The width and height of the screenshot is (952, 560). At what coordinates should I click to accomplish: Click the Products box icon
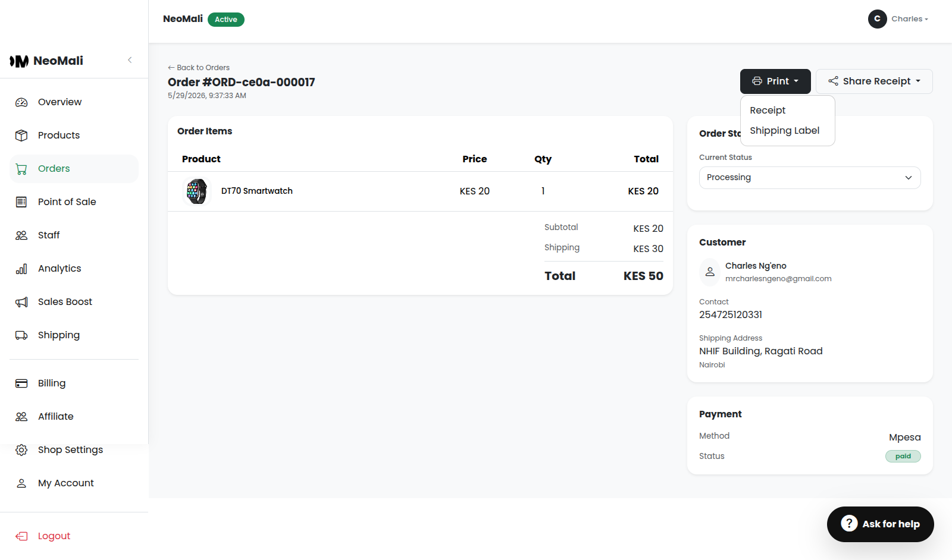coord(21,136)
